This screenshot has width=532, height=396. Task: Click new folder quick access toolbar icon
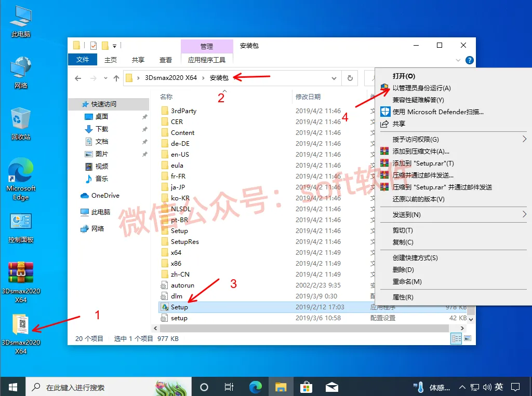pos(105,46)
